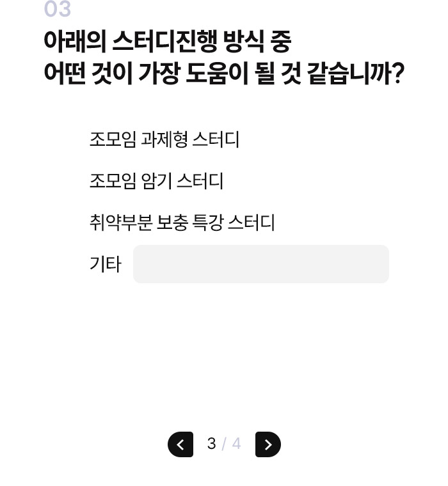Click the slash in the page indicator

224,444
